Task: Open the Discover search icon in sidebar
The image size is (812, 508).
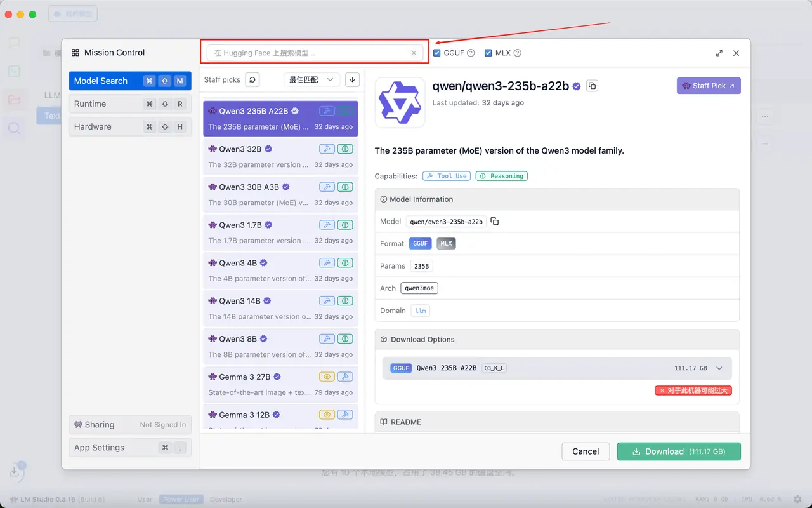Action: pos(14,128)
